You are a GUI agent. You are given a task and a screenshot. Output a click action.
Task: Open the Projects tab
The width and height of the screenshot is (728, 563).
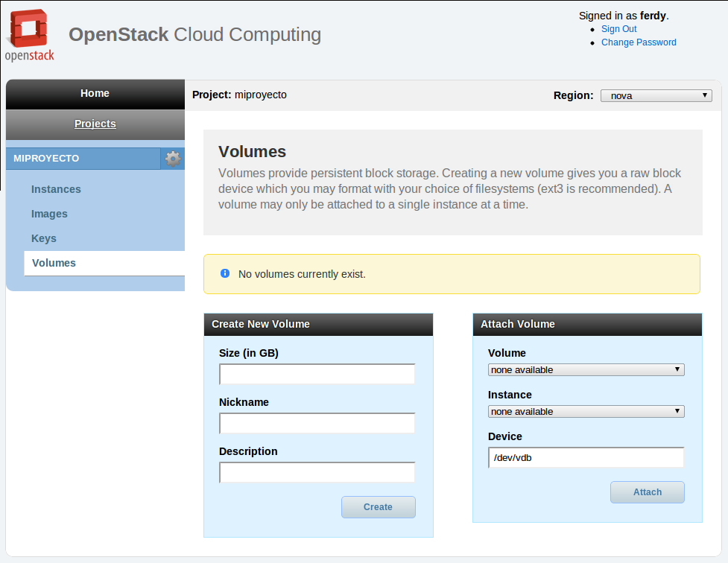click(95, 124)
